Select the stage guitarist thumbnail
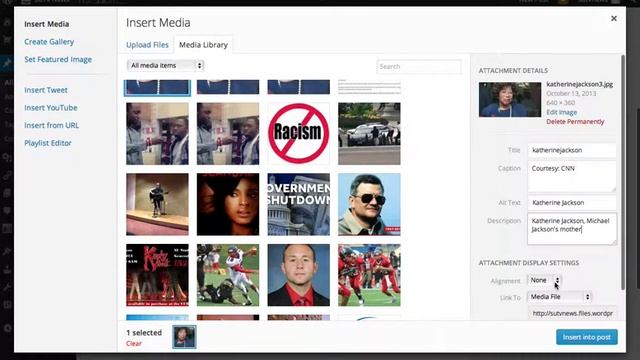The image size is (640, 360). pyautogui.click(x=157, y=204)
